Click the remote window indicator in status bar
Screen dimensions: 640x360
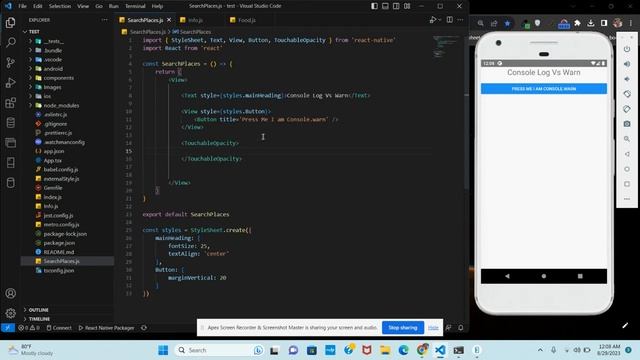pyautogui.click(x=7, y=328)
